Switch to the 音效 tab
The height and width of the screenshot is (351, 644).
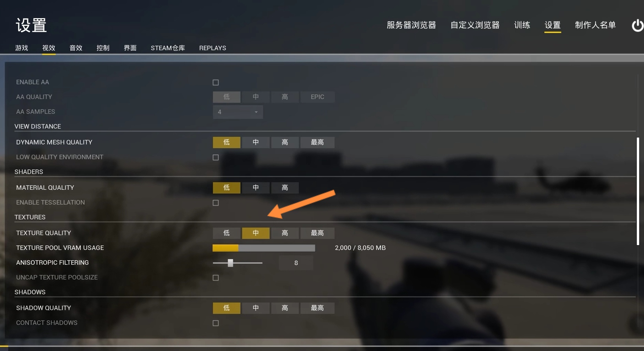(76, 48)
